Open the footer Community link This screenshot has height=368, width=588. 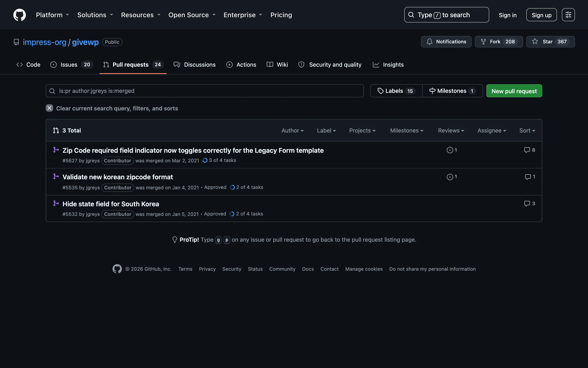point(282,269)
